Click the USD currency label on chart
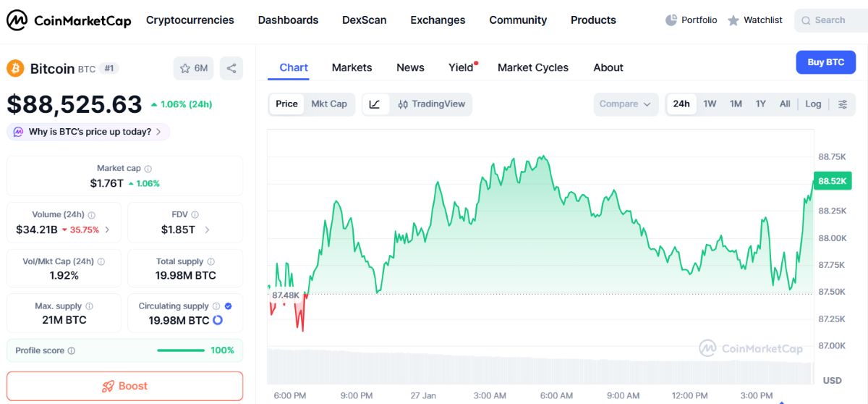This screenshot has width=868, height=404. (x=832, y=381)
